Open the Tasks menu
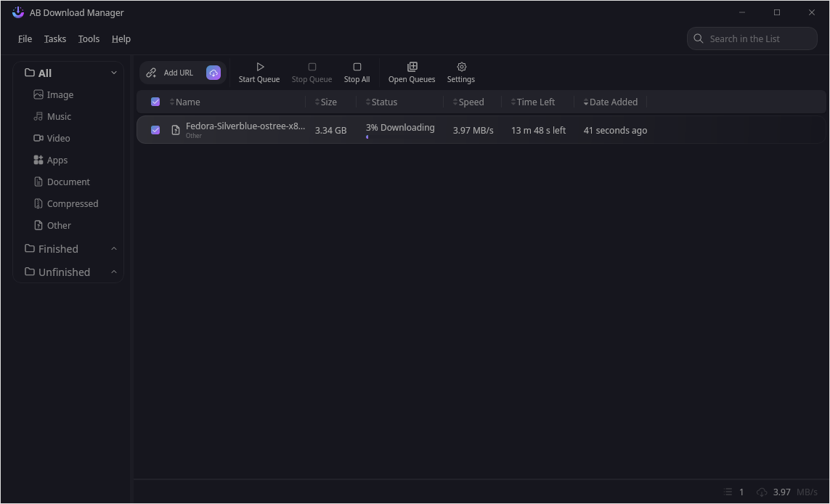Screen dimensions: 830x504 54,38
